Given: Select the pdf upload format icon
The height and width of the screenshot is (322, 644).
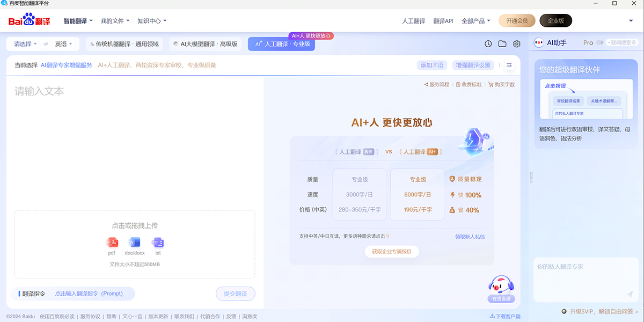Looking at the screenshot, I should 112,243.
